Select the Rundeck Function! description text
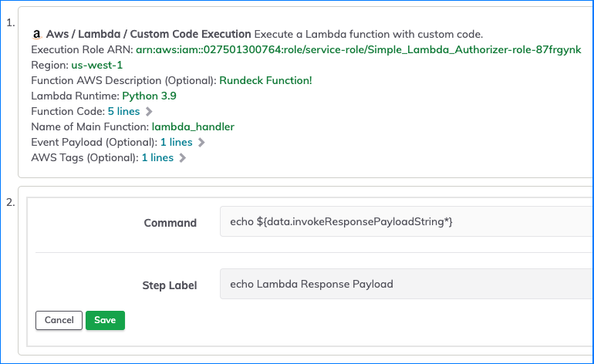Viewport: 594px width, 364px height. pos(265,81)
